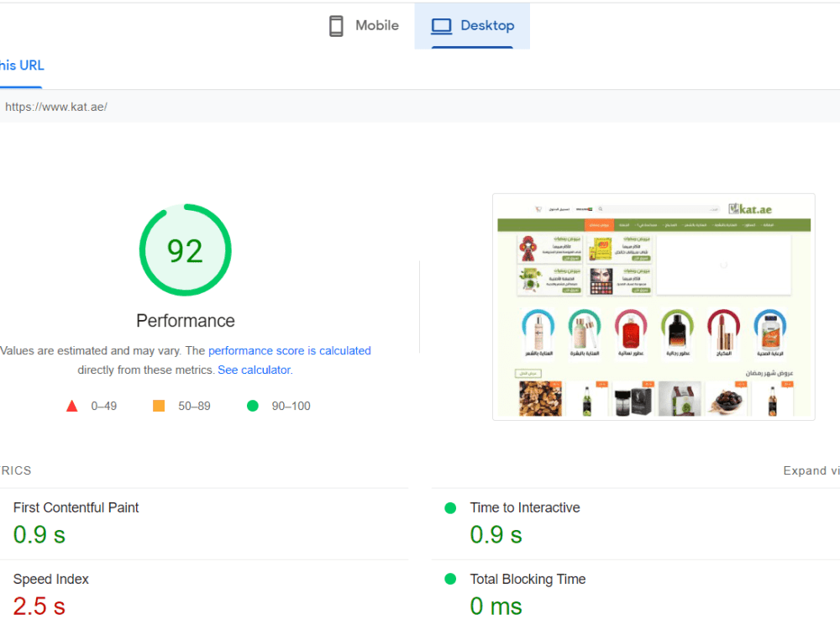
Task: Click the mobile phone icon
Action: click(336, 26)
